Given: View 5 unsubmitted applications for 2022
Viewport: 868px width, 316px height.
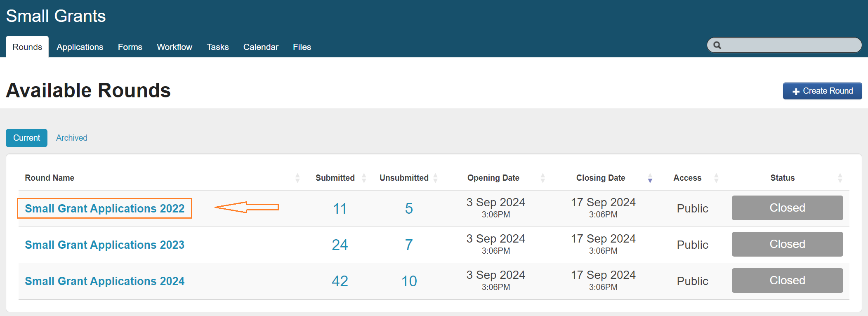Looking at the screenshot, I should pos(409,208).
